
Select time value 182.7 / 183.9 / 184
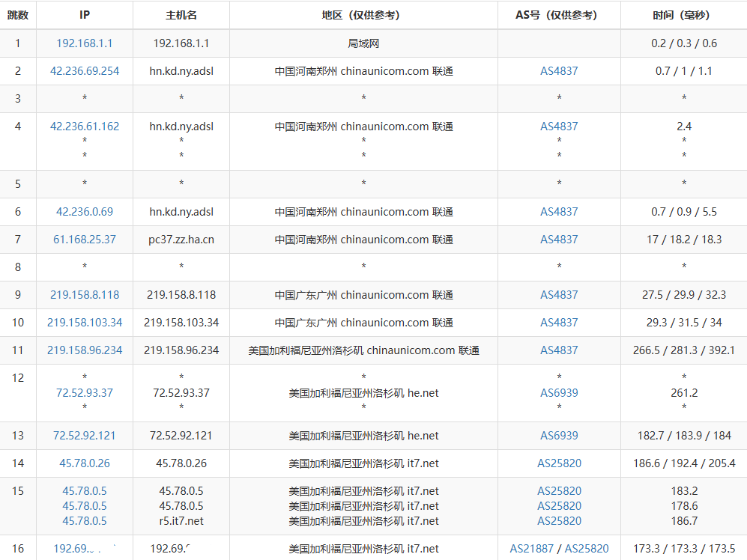pos(683,435)
